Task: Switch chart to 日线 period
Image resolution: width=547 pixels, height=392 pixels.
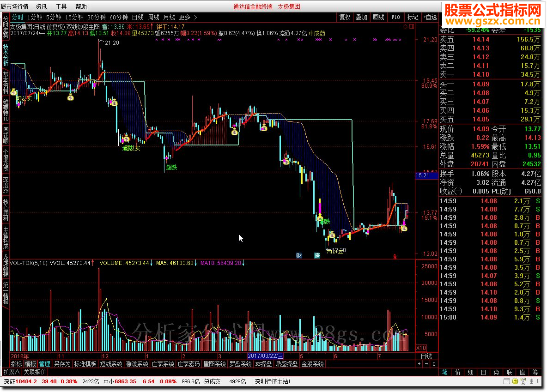Action: [x=138, y=17]
